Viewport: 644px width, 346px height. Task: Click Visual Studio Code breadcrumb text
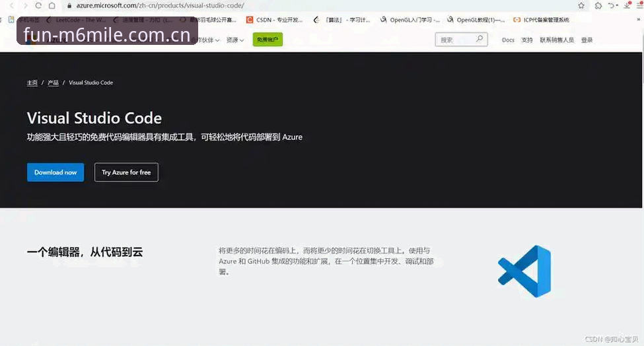tap(90, 83)
